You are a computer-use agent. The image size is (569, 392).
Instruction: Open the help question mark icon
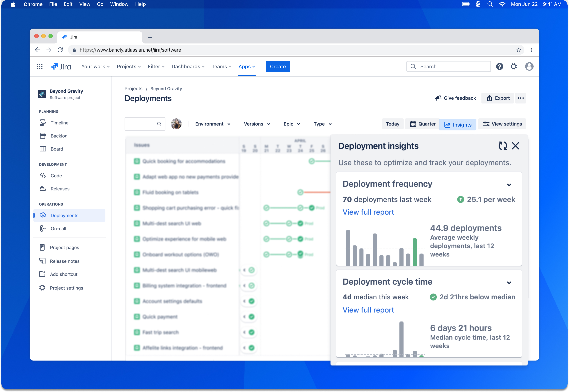tap(499, 66)
